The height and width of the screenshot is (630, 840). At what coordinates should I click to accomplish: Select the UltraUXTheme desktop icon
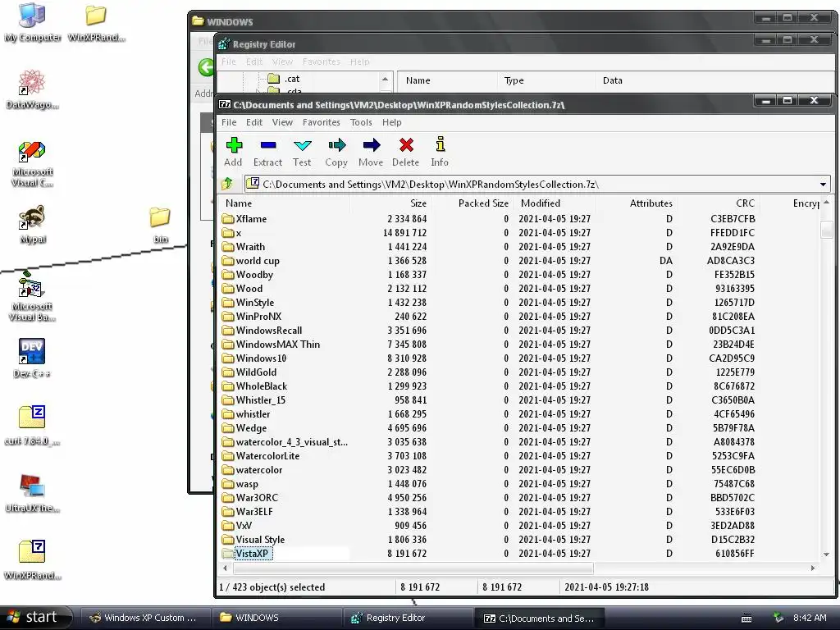tap(32, 493)
